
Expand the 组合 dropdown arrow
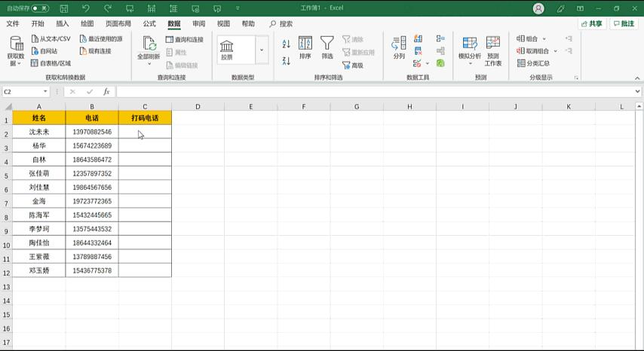click(x=544, y=39)
